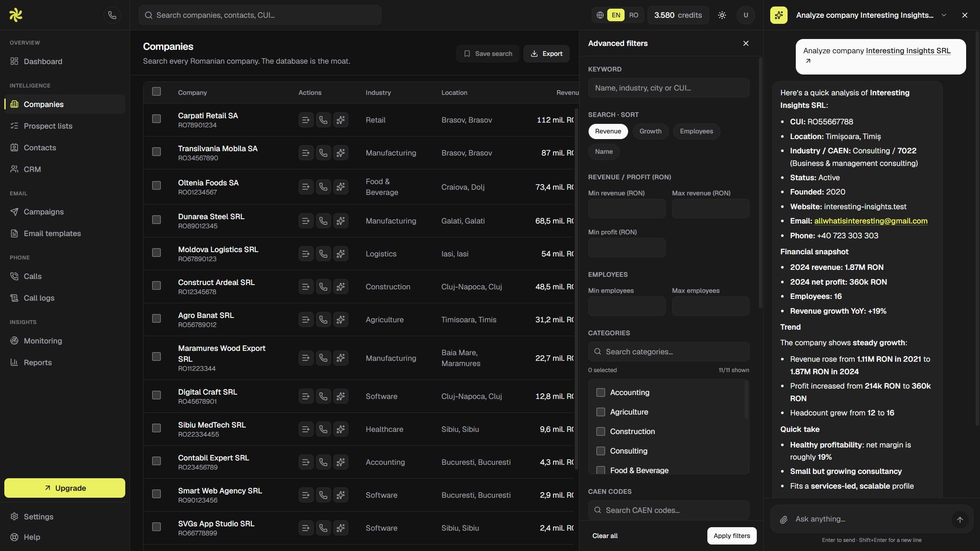Enable the Agriculture category checkbox
Viewport: 980px width, 551px height.
[601, 412]
